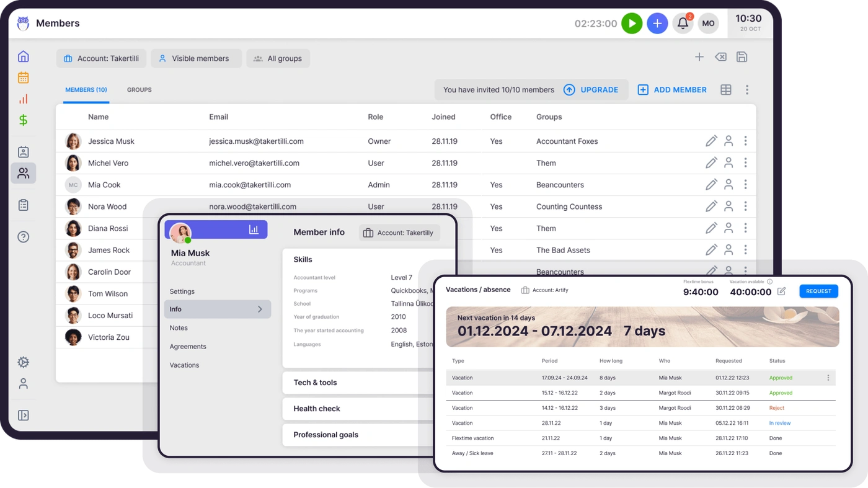The width and height of the screenshot is (868, 488).
Task: Open All groups filter
Action: (278, 58)
